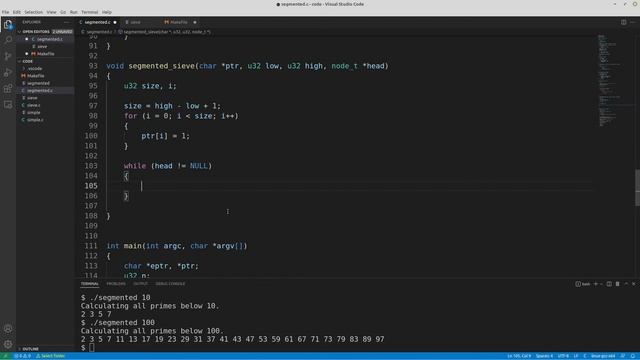Viewport: 640px width, 360px height.
Task: Click the split editor icon
Action: click(624, 22)
